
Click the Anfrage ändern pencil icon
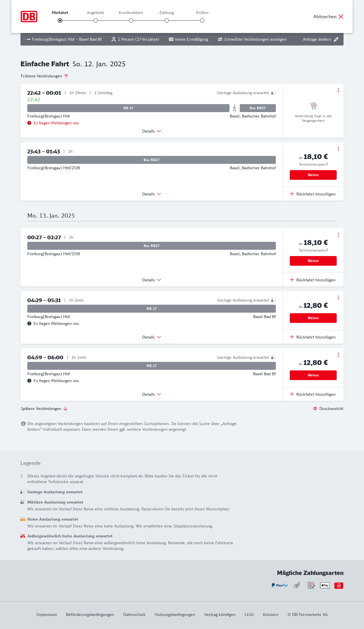(x=336, y=39)
